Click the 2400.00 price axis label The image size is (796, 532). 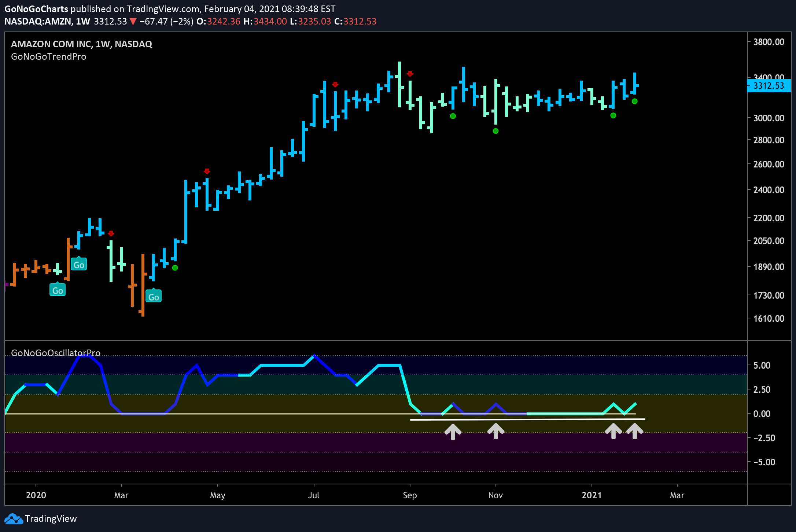(x=769, y=190)
